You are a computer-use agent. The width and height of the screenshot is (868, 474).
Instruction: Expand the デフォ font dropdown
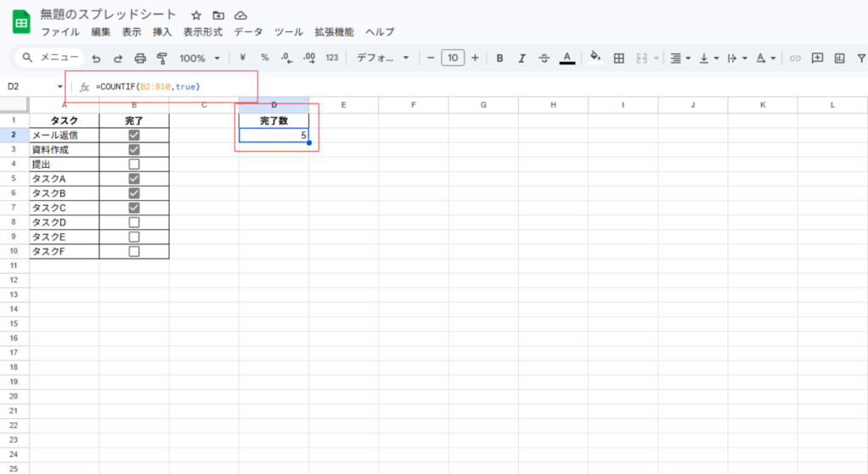[382, 59]
